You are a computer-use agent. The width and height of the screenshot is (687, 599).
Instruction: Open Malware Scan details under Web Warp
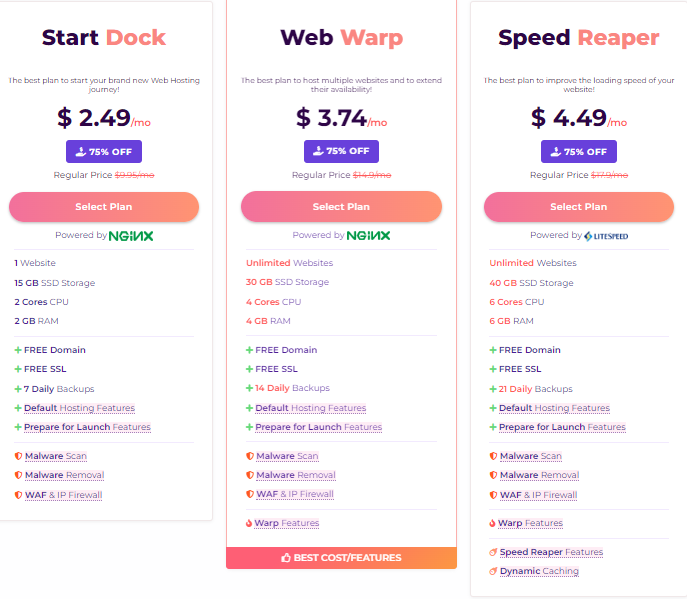tap(287, 456)
